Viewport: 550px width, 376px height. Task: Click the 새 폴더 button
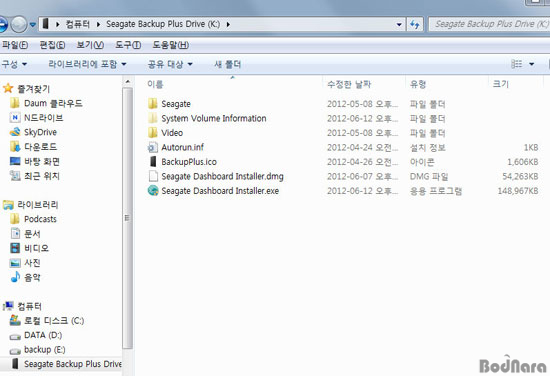pyautogui.click(x=227, y=64)
